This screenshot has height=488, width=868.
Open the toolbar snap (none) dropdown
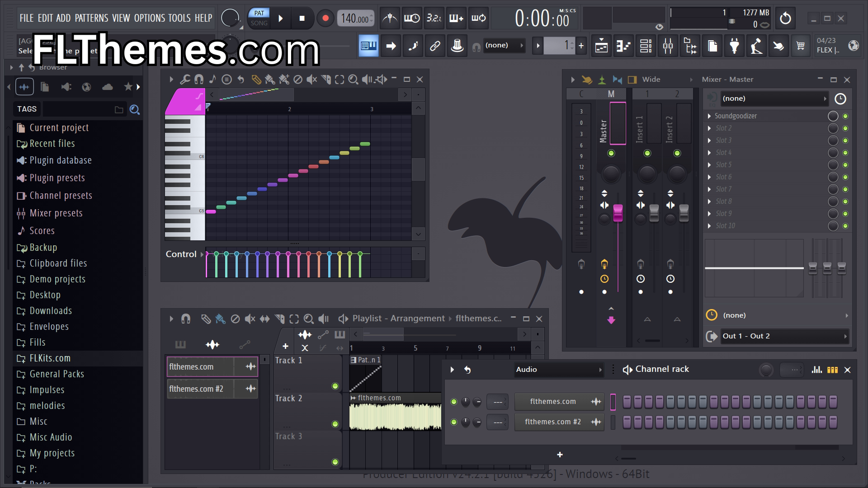click(x=504, y=46)
